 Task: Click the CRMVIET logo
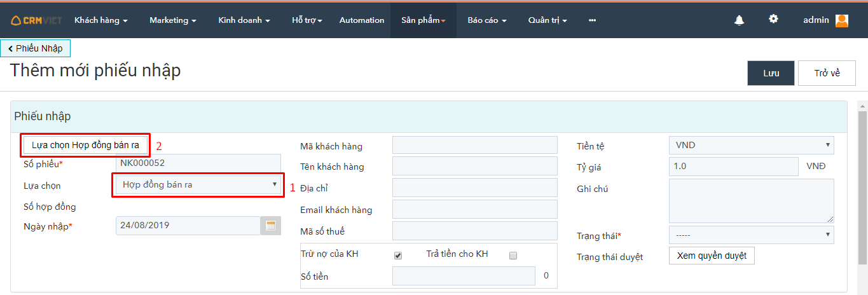click(36, 20)
